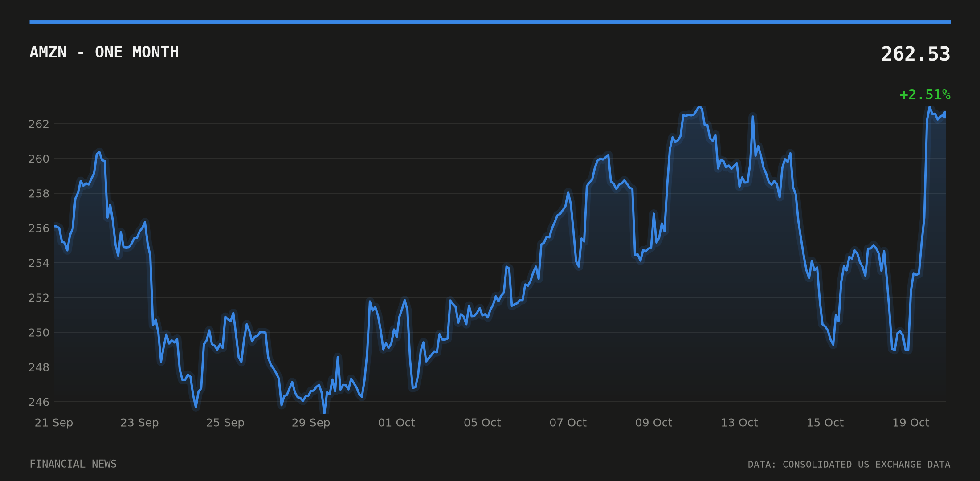Click the +2.51% change percentage
Image resolution: width=980 pixels, height=481 pixels.
click(x=925, y=95)
